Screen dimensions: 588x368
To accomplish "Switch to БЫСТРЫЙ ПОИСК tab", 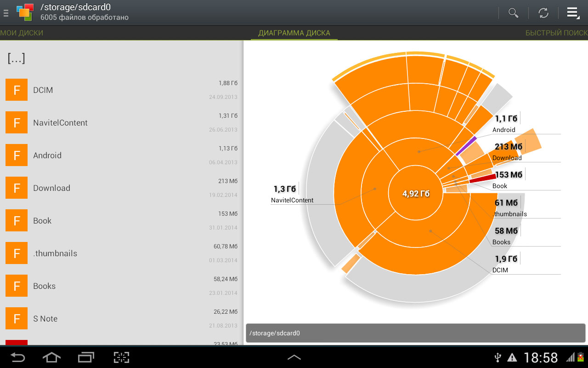I will point(556,33).
